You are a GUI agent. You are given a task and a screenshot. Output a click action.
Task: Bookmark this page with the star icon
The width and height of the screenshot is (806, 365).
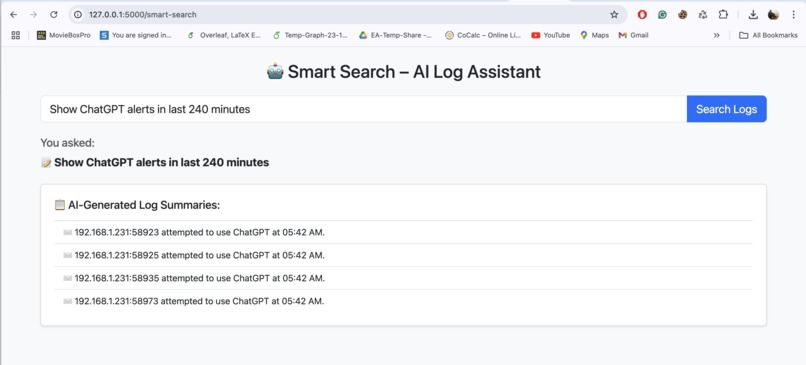614,15
